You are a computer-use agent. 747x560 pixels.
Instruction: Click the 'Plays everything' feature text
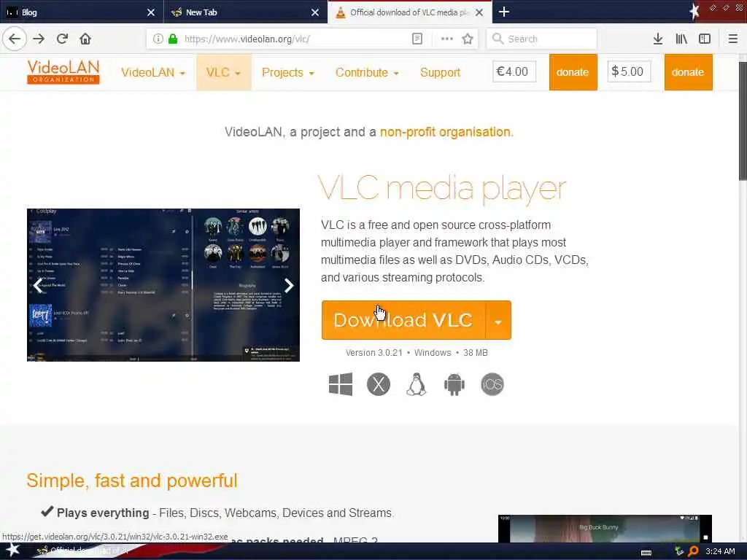point(103,513)
